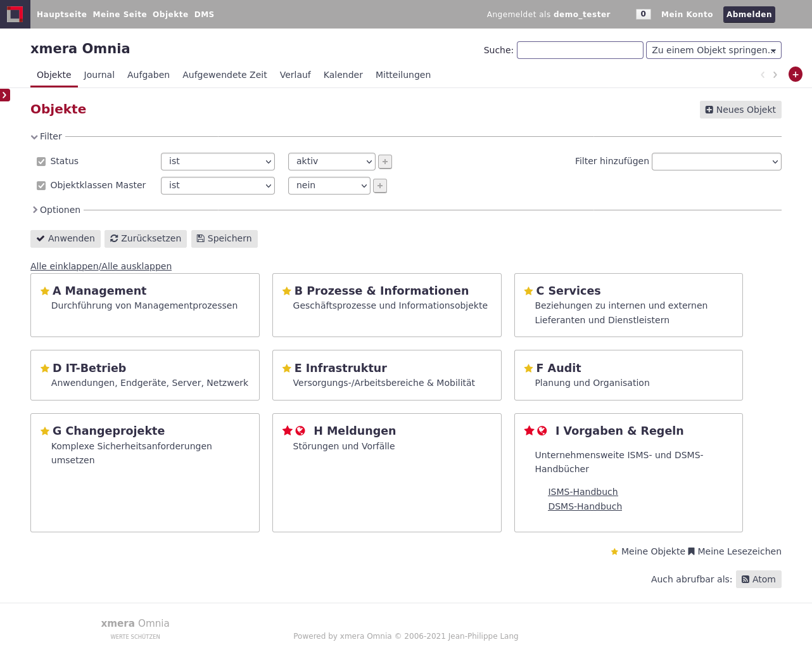Toggle the Objektklassen Master filter checkbox
The width and height of the screenshot is (812, 654).
point(41,186)
